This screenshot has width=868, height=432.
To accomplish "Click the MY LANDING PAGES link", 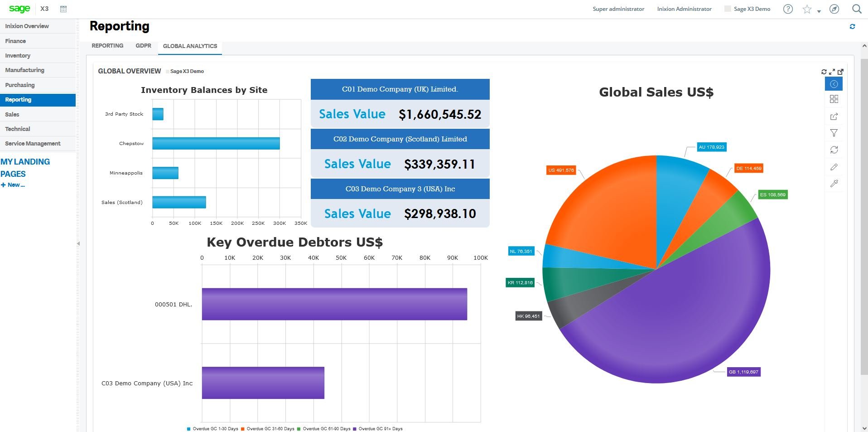I will tap(25, 168).
